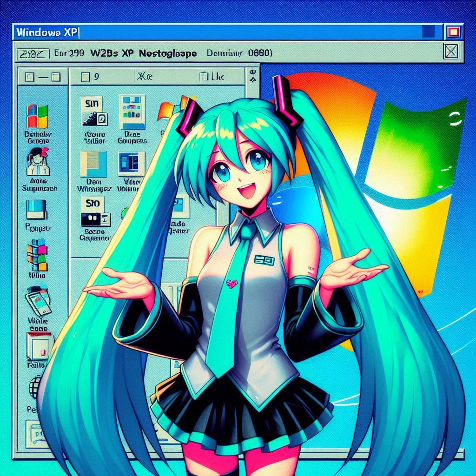Open the anime girl sidebar icon
The image size is (476, 476).
[x=38, y=161]
